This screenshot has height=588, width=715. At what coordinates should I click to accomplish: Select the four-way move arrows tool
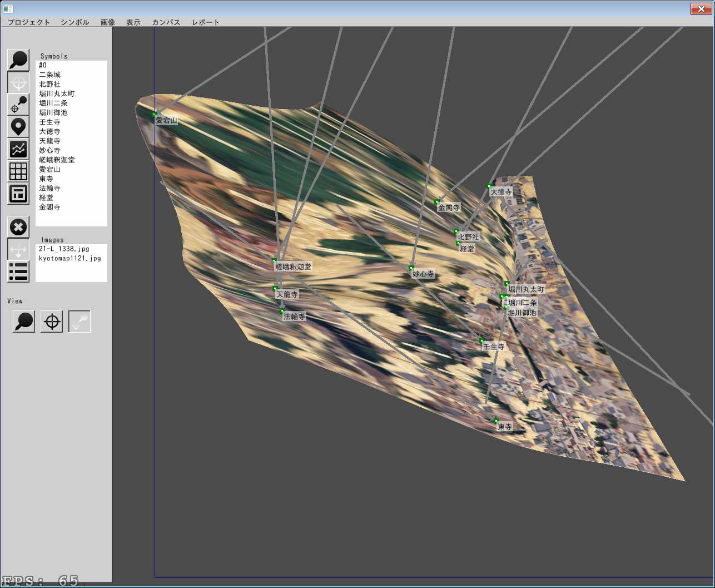18,249
